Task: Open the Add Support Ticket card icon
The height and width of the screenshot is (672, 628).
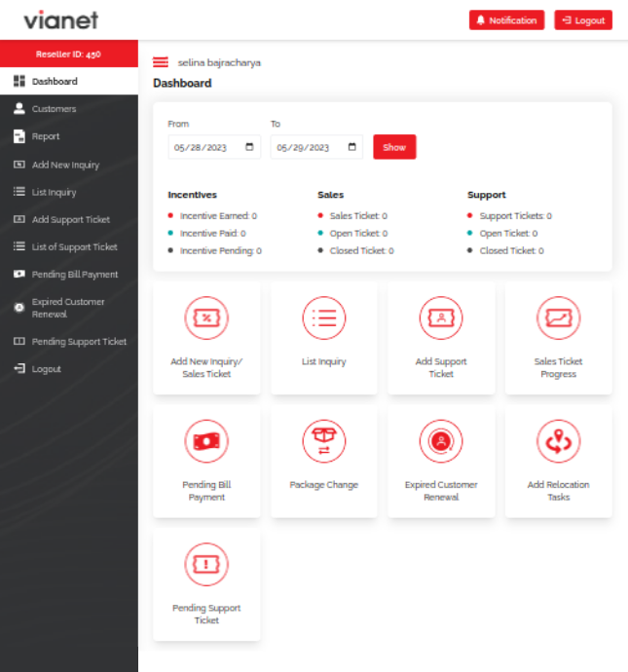Action: point(441,317)
